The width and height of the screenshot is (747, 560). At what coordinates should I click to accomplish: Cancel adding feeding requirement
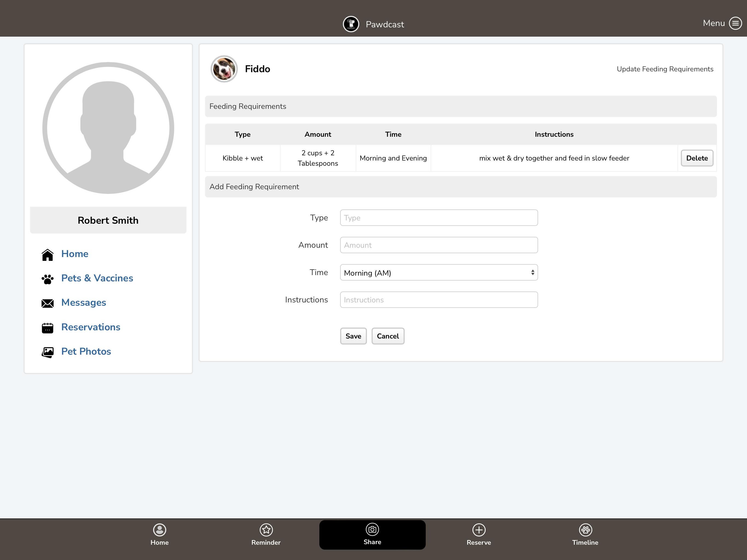coord(388,336)
